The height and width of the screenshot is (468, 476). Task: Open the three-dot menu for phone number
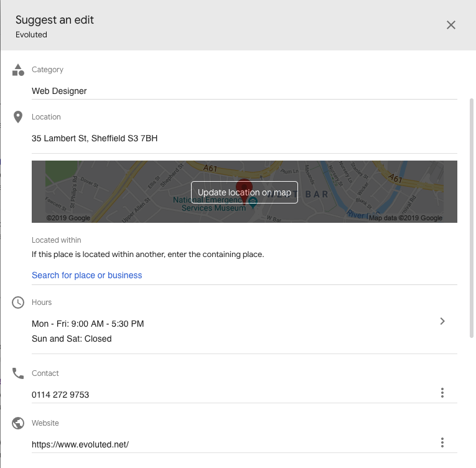[442, 393]
